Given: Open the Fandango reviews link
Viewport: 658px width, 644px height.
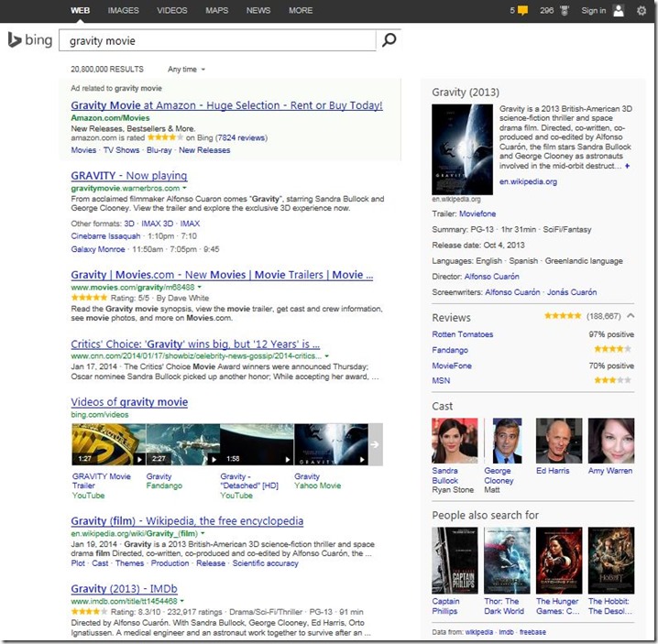Looking at the screenshot, I should 450,350.
